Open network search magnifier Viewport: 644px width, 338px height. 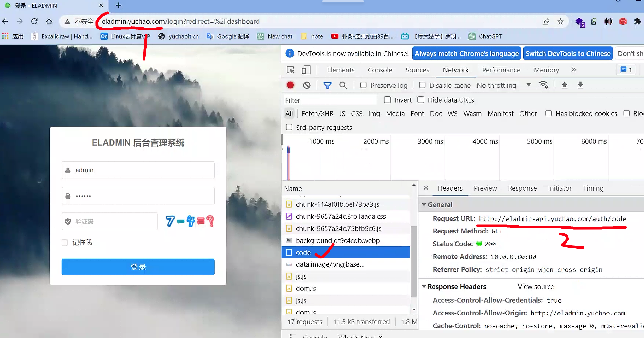click(x=343, y=85)
